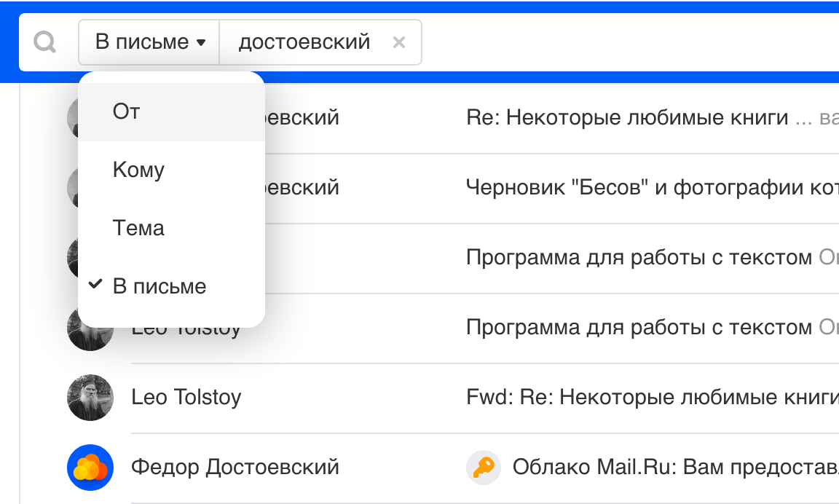Click the sender name Федор Достоевский in the last row
The width and height of the screenshot is (839, 504).
[x=235, y=467]
